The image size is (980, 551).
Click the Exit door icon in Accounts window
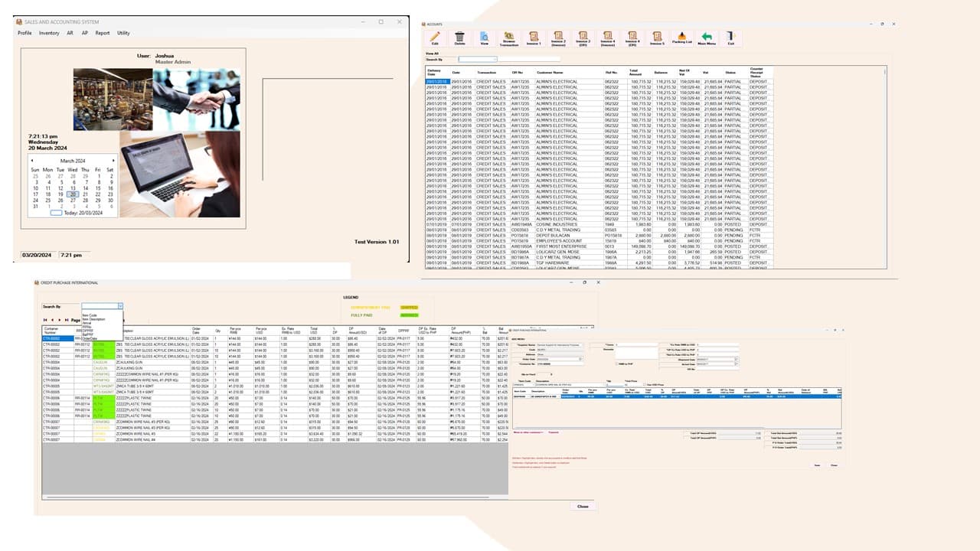[x=730, y=34]
